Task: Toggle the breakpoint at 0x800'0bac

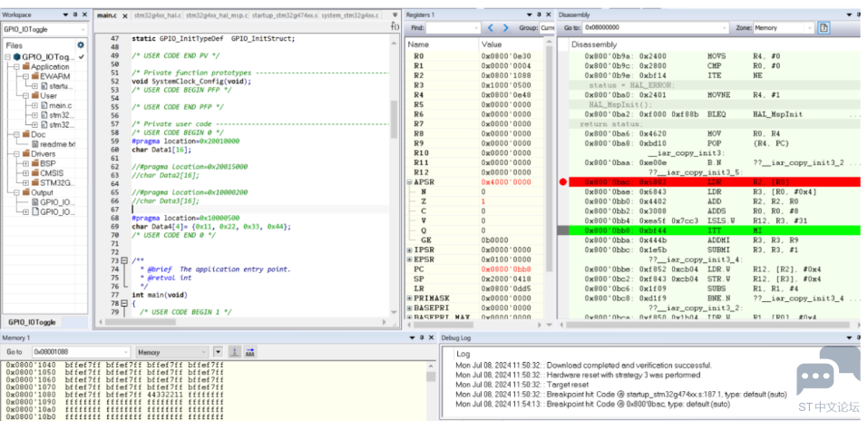Action: coord(563,181)
